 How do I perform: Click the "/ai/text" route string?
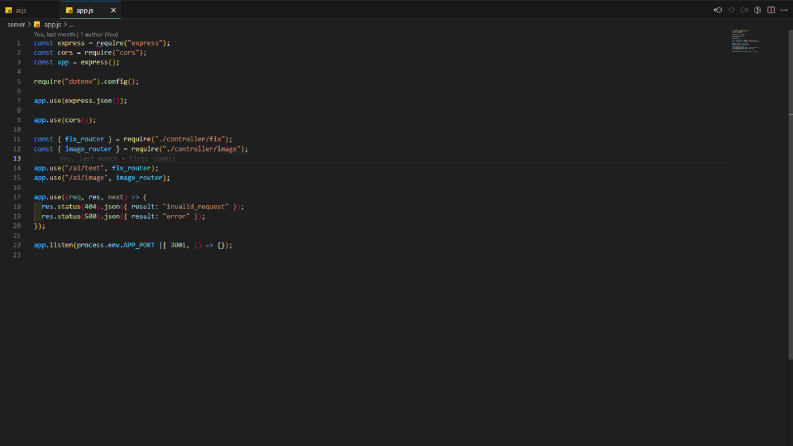(84, 168)
